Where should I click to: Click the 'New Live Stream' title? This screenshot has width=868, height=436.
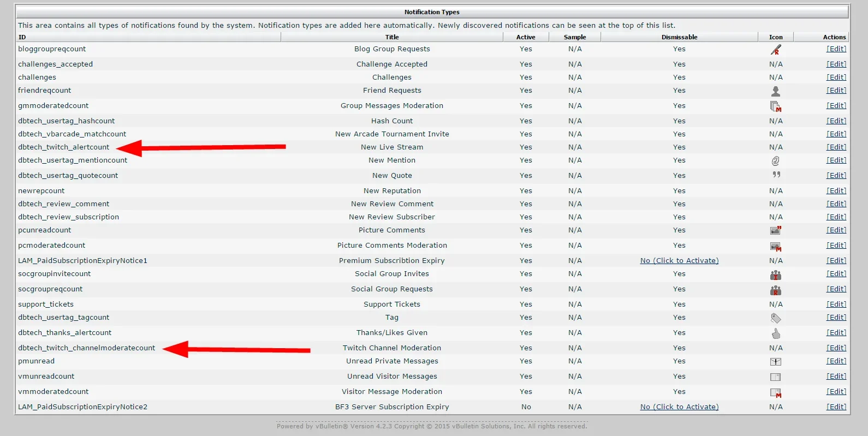tap(392, 147)
